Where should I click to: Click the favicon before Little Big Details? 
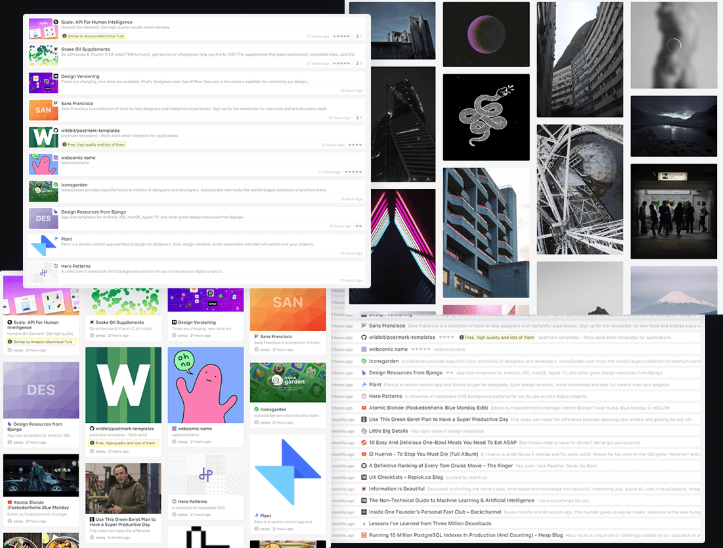(363, 431)
